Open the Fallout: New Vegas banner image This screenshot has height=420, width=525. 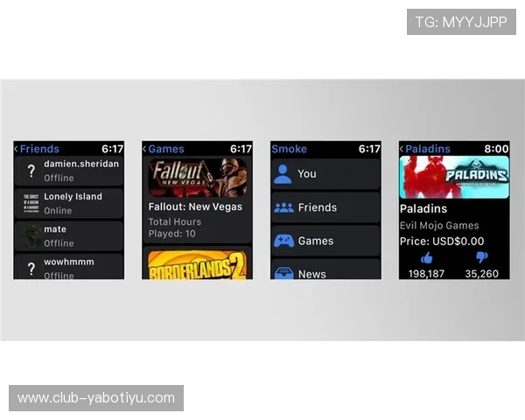(x=197, y=177)
